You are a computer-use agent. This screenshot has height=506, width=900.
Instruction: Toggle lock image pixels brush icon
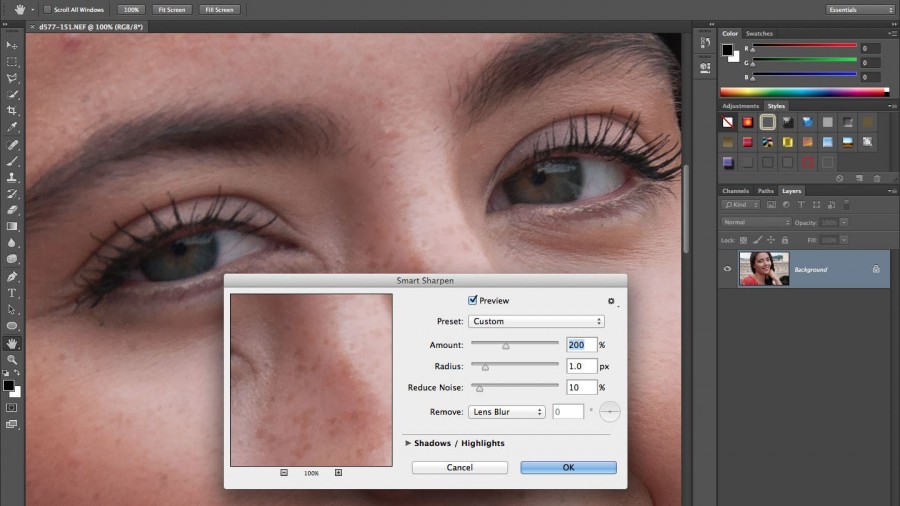tap(757, 240)
